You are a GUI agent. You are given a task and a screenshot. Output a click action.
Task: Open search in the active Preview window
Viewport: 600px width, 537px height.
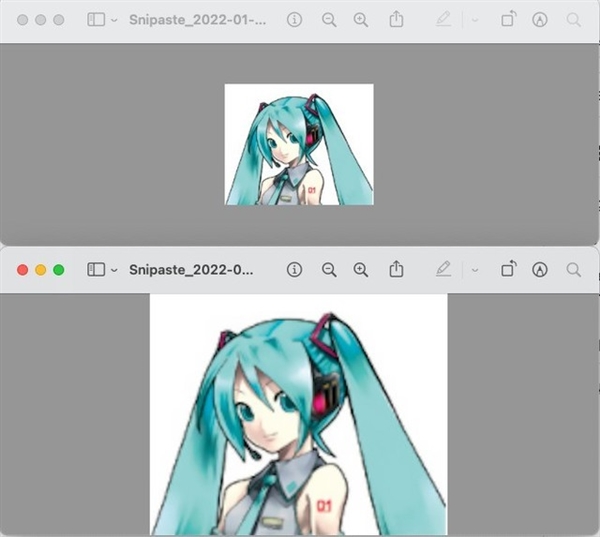pyautogui.click(x=573, y=270)
